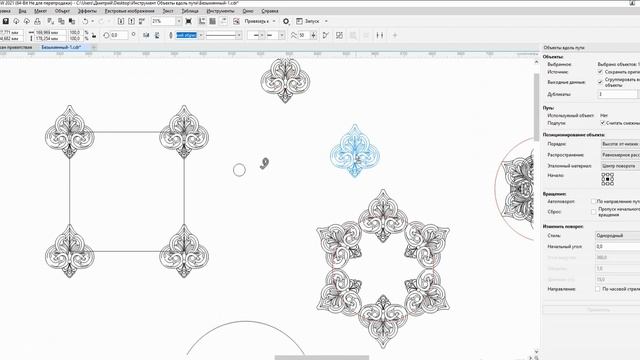The image size is (640, 360).
Task: Click the mirror horizontally icon
Action: coord(146,36)
